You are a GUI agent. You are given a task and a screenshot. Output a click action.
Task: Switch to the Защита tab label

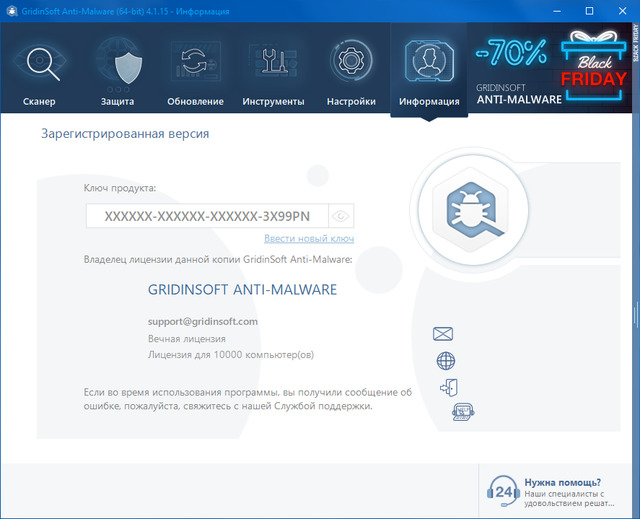118,101
